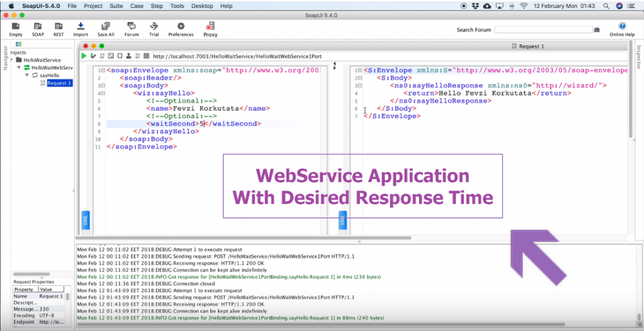Open the Project menu

click(x=93, y=6)
